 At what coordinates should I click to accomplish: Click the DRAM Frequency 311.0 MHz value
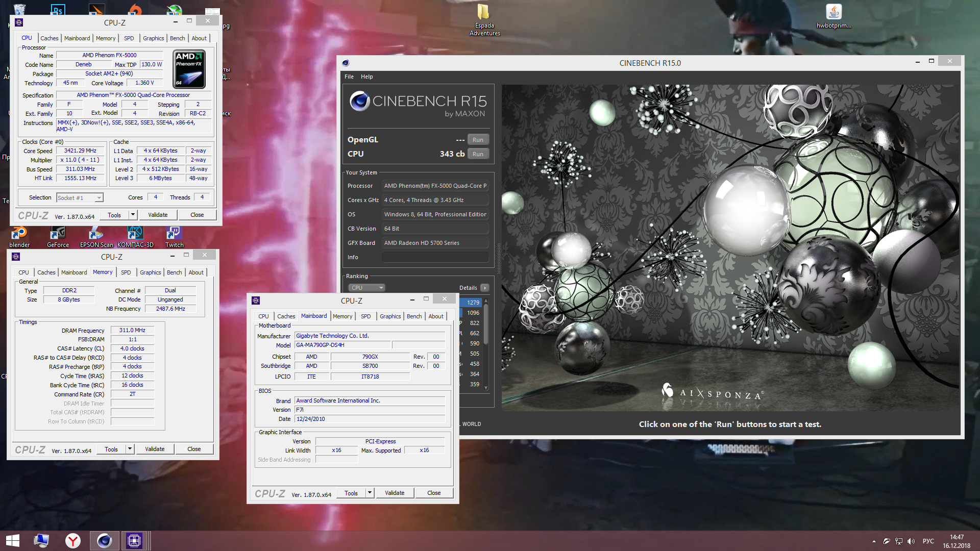pos(132,331)
